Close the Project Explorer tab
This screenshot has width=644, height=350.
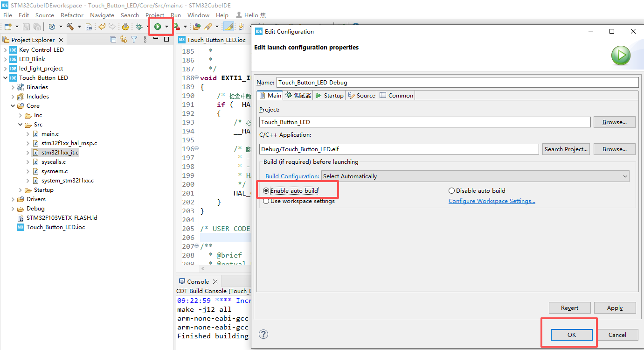click(x=61, y=40)
